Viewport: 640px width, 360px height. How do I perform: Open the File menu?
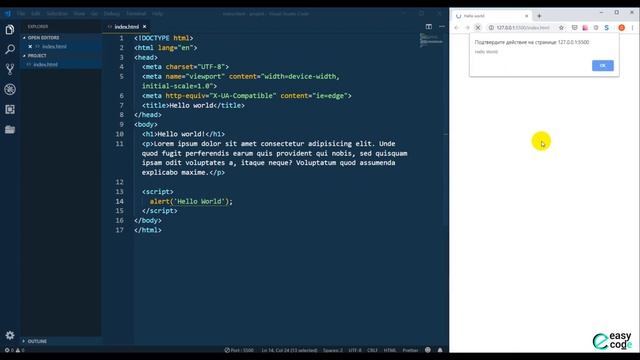21,13
